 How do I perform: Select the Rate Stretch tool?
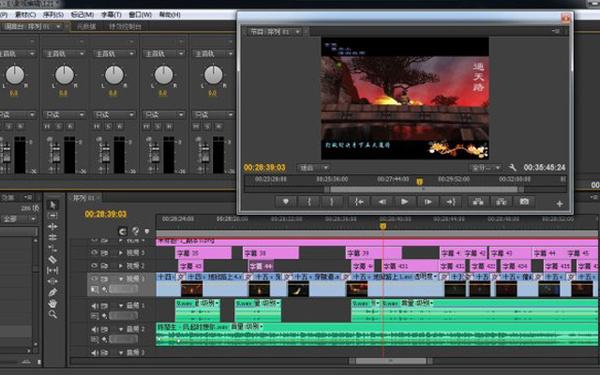(53, 248)
